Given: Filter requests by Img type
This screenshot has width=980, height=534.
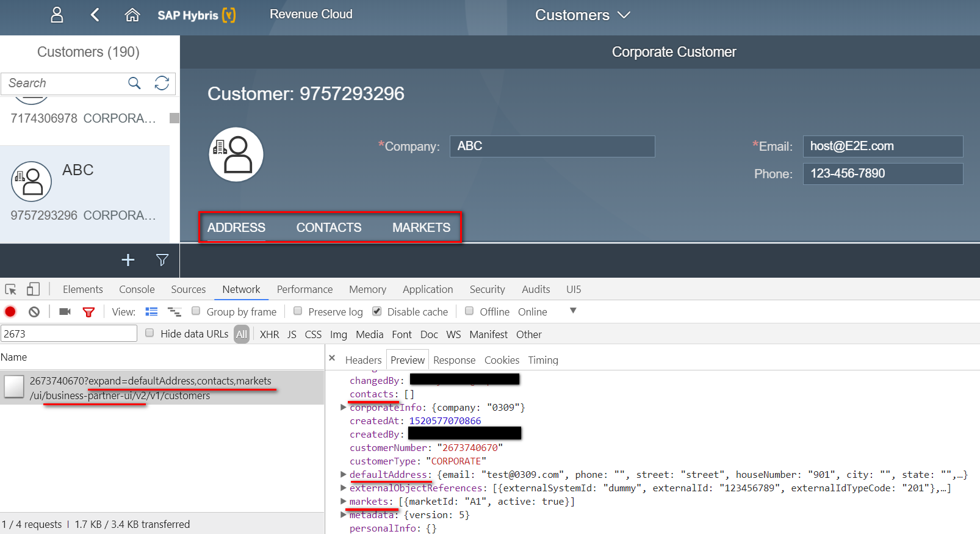Looking at the screenshot, I should [339, 334].
